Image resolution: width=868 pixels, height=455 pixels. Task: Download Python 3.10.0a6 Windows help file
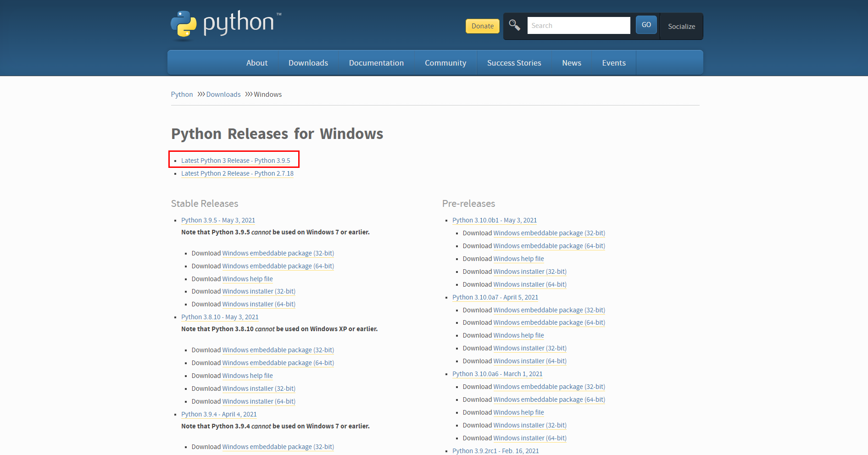pos(519,412)
